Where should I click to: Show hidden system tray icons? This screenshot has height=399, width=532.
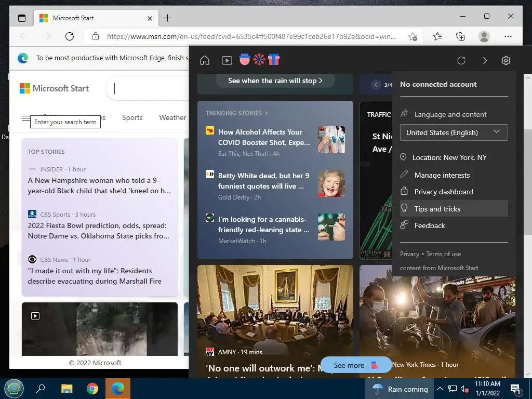click(440, 389)
